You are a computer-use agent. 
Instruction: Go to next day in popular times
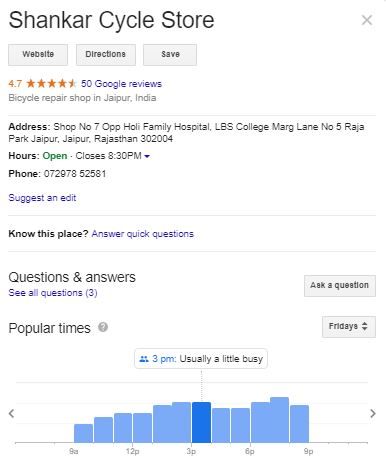pos(373,413)
